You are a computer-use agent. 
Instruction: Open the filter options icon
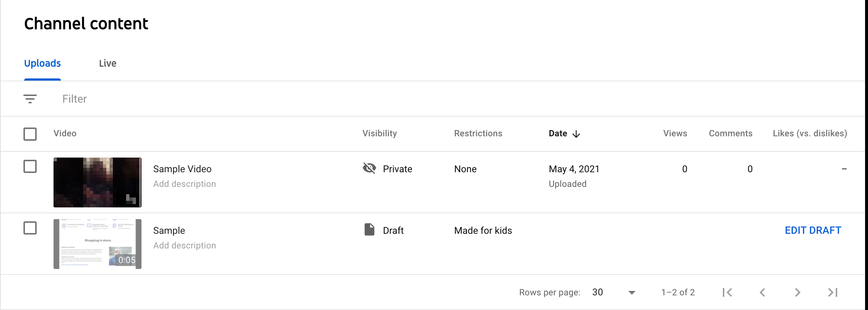tap(31, 99)
